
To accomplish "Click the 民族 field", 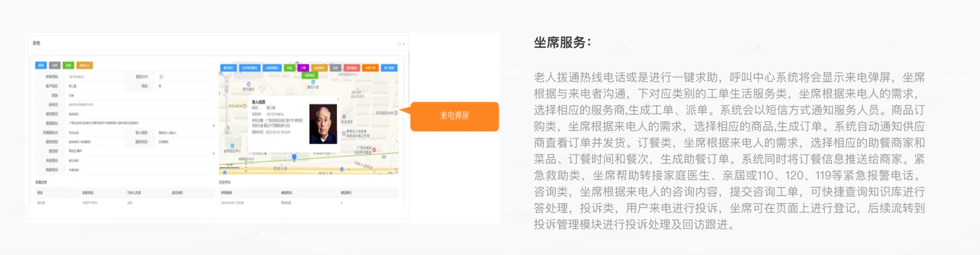I will pos(140,95).
